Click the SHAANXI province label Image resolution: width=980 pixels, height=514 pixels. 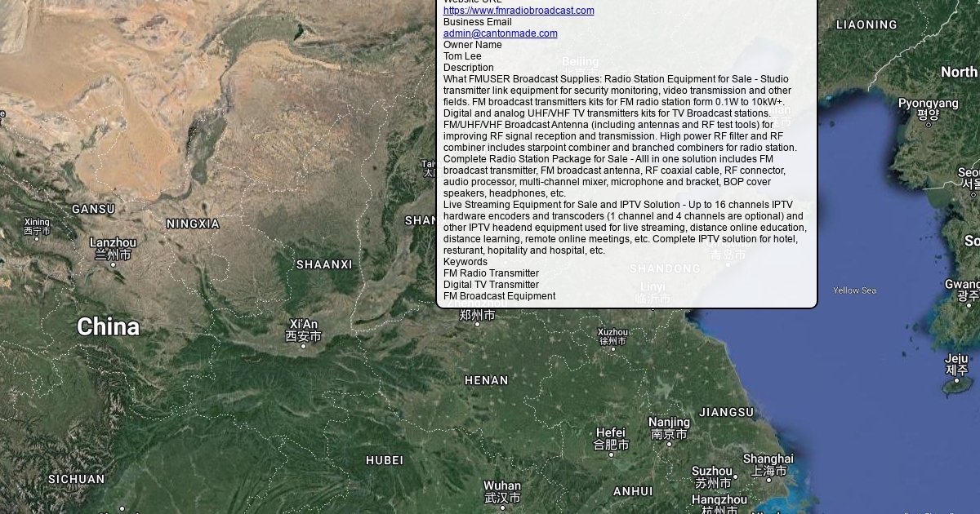coord(324,264)
